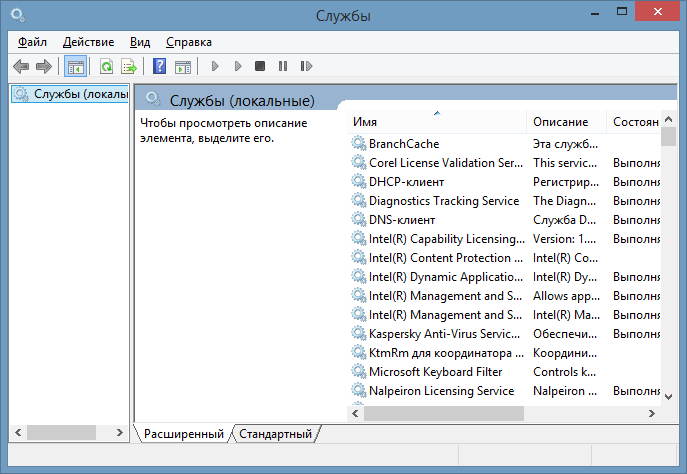Select Corel License Validation Service row

pos(505,163)
